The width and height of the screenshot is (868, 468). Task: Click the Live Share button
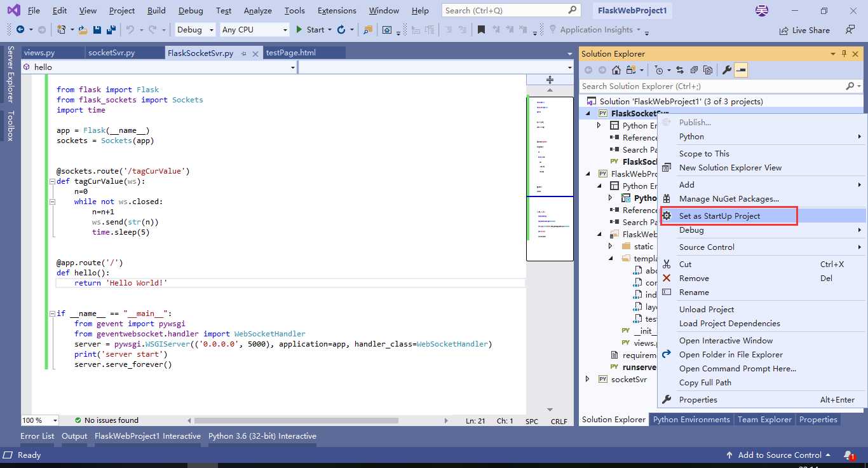(x=804, y=30)
